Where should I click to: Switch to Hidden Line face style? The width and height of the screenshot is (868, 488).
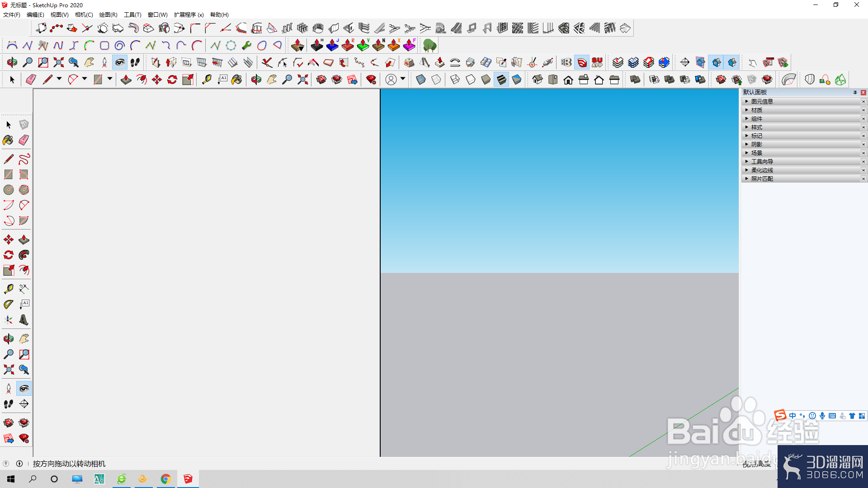[x=471, y=80]
